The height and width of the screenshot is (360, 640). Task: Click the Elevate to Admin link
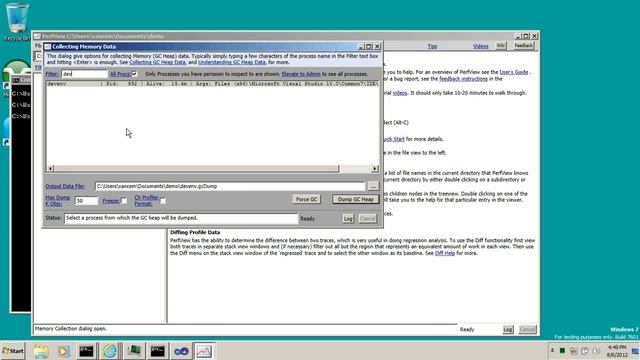click(301, 74)
